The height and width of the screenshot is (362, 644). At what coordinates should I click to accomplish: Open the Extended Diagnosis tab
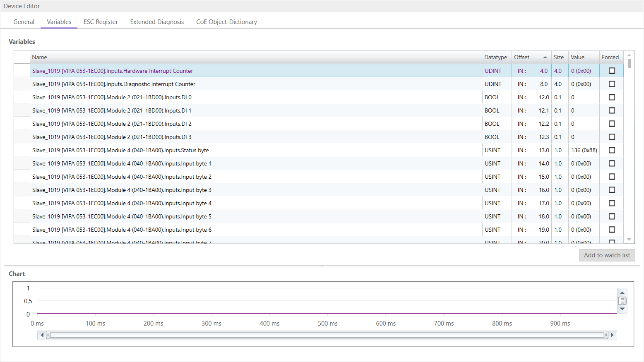157,22
